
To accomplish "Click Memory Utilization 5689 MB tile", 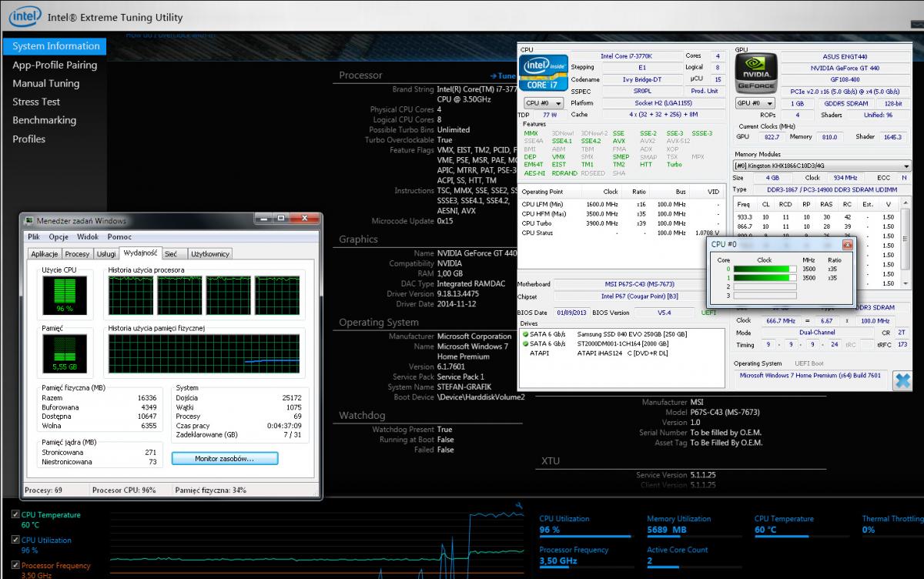I will point(693,524).
